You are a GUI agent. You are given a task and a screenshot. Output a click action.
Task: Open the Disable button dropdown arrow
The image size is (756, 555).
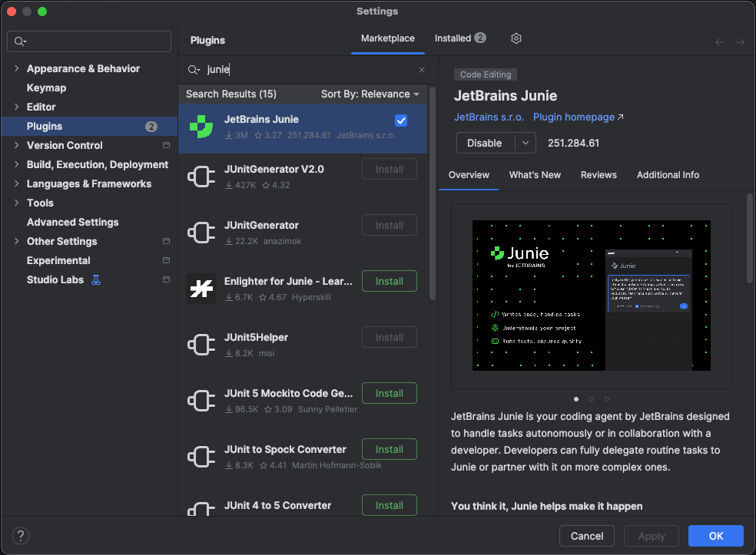(526, 143)
